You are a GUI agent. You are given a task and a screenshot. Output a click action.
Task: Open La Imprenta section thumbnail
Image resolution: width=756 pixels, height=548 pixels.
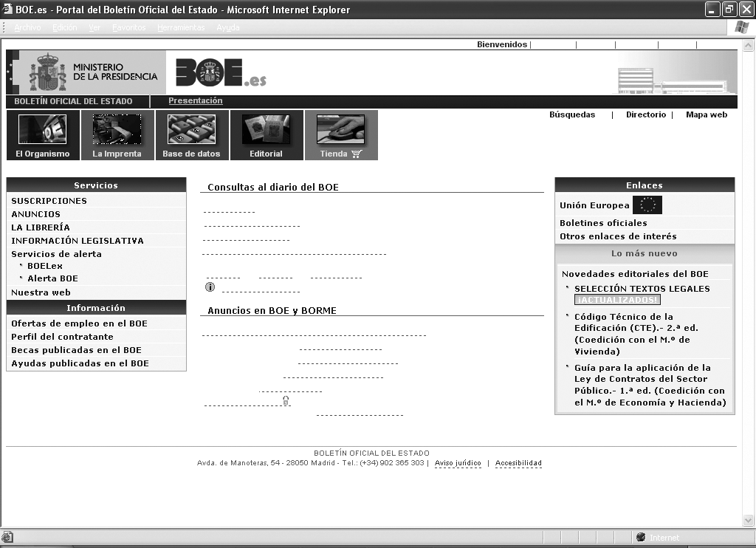(x=117, y=130)
